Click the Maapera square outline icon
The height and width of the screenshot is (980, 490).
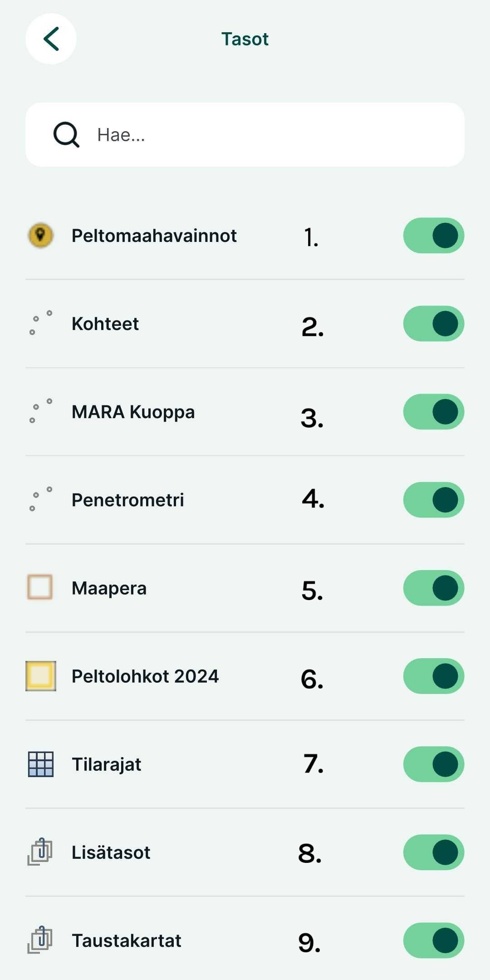40,587
